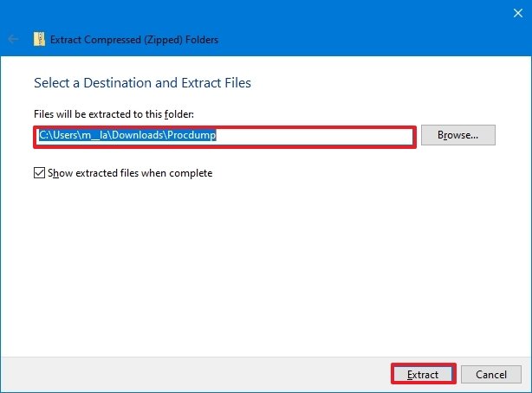Toggle the Show extracted files checkbox
Image resolution: width=532 pixels, height=393 pixels.
[x=39, y=173]
